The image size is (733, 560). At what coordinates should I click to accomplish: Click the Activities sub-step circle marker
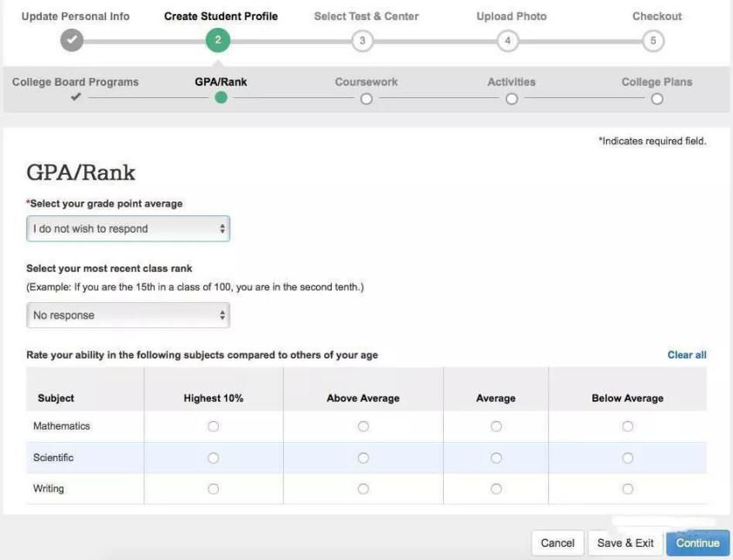click(x=512, y=98)
